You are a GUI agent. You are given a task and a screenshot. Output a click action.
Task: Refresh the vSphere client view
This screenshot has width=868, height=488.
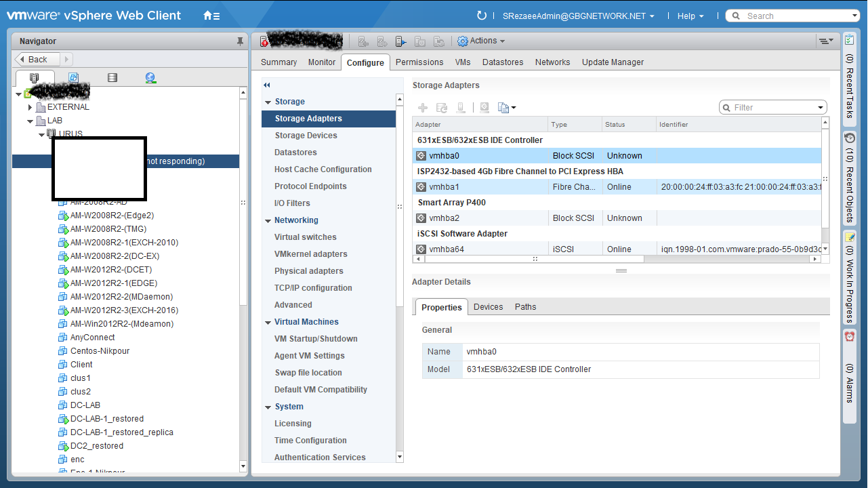pyautogui.click(x=482, y=16)
